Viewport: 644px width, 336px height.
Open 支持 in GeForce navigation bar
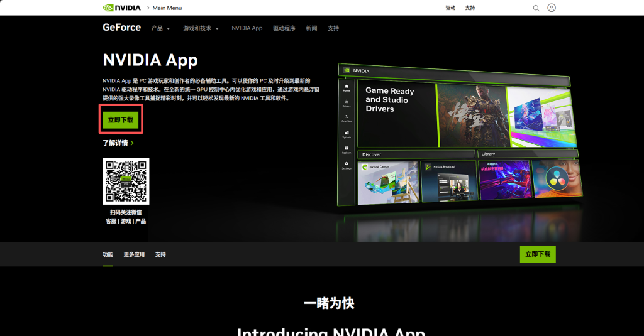tap(333, 28)
